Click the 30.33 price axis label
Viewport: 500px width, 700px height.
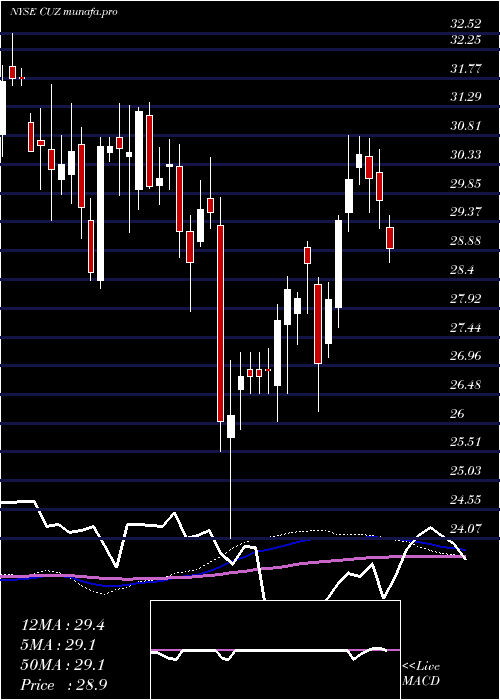coord(466,155)
